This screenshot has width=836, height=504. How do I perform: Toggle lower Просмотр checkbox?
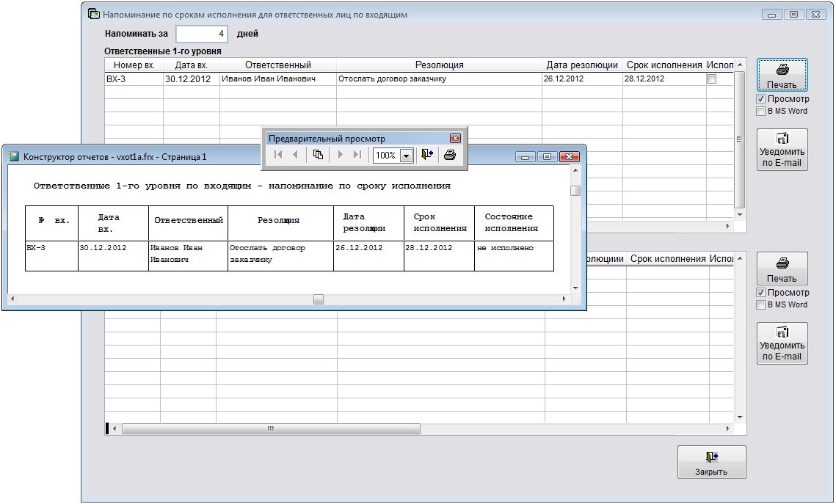[761, 293]
